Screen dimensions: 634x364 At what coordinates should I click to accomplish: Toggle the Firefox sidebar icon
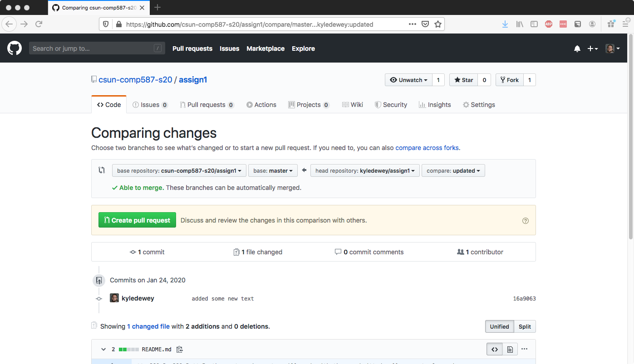[x=534, y=24]
